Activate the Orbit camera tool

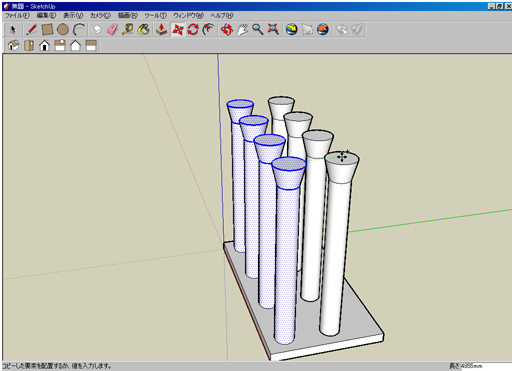(227, 30)
